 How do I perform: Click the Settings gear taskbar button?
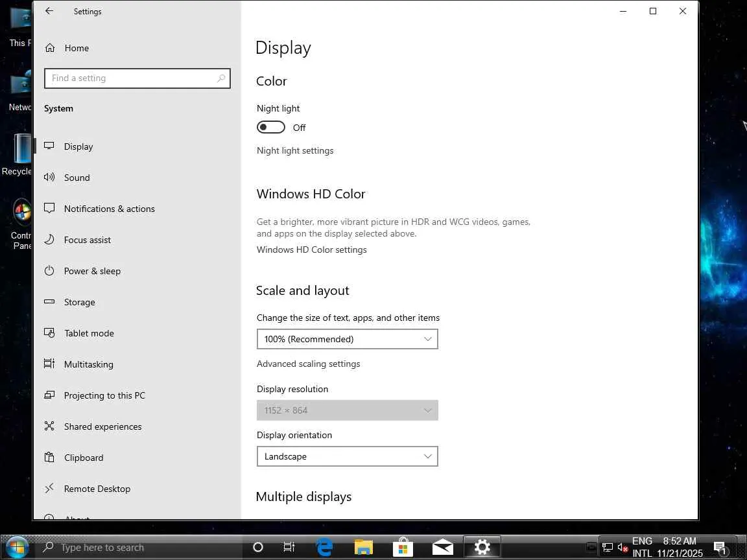click(x=482, y=547)
